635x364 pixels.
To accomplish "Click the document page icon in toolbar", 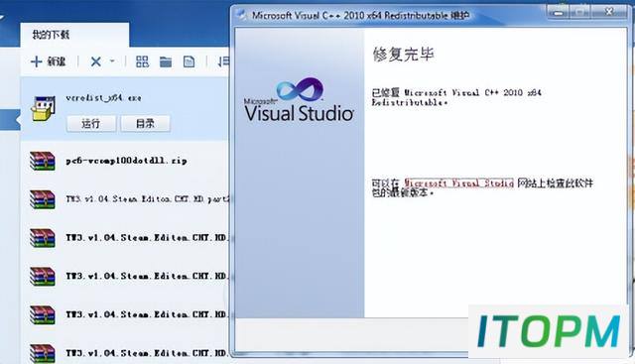I will (x=189, y=61).
